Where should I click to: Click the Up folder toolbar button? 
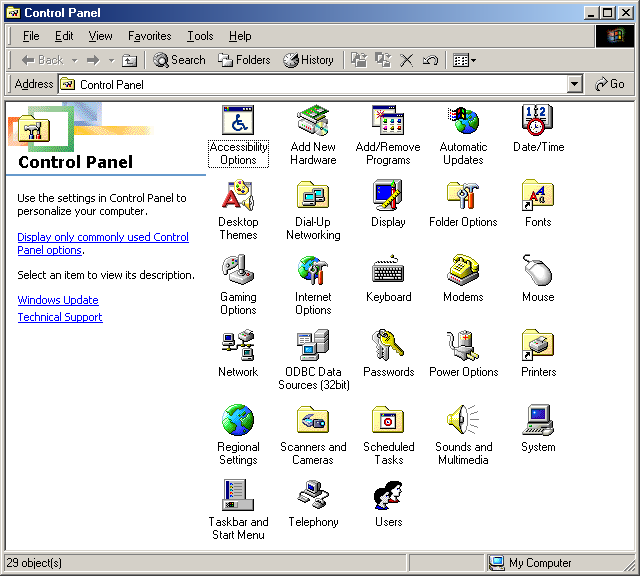pos(129,60)
